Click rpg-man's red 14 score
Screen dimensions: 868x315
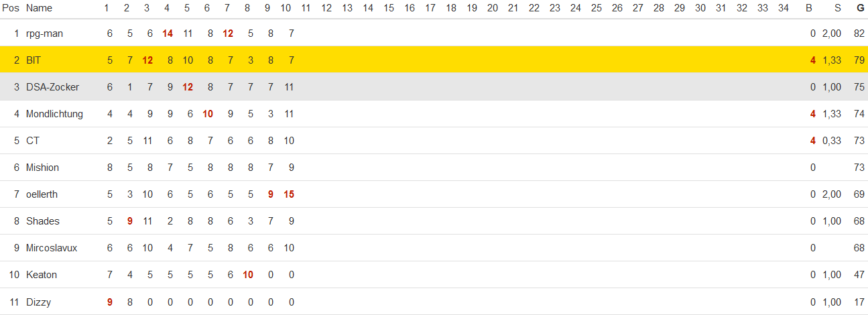168,34
